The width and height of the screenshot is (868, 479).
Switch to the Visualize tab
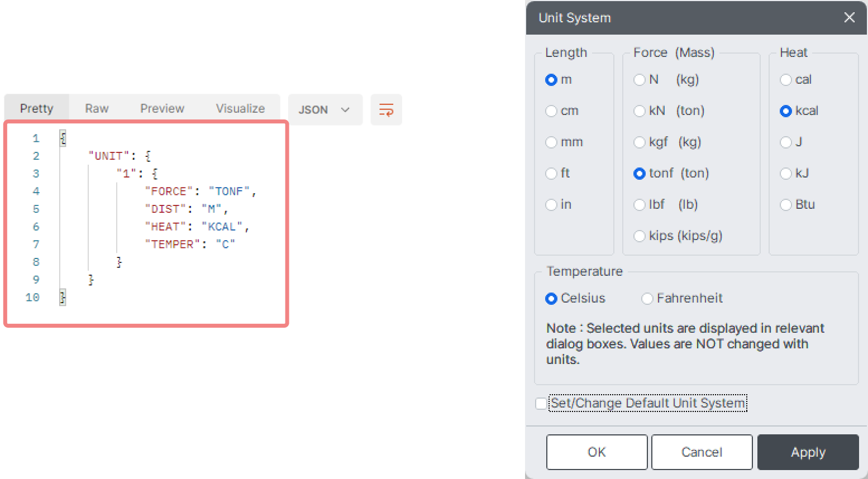point(240,108)
